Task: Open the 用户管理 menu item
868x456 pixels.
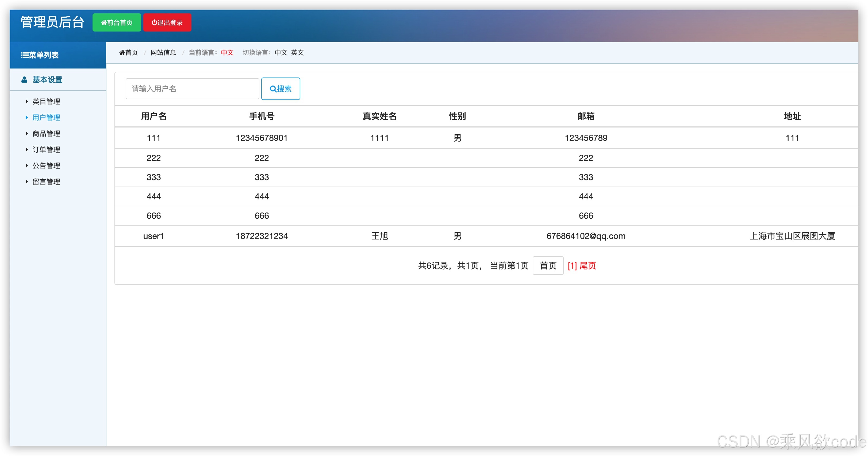Action: tap(46, 118)
